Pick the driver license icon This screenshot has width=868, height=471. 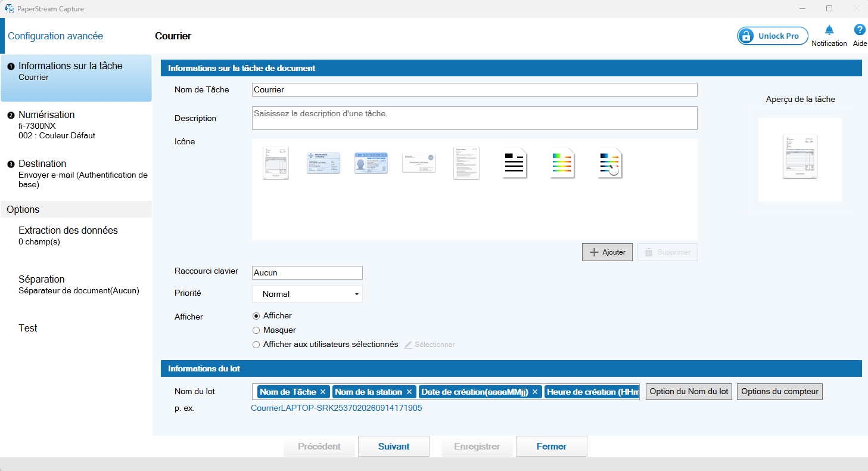371,163
